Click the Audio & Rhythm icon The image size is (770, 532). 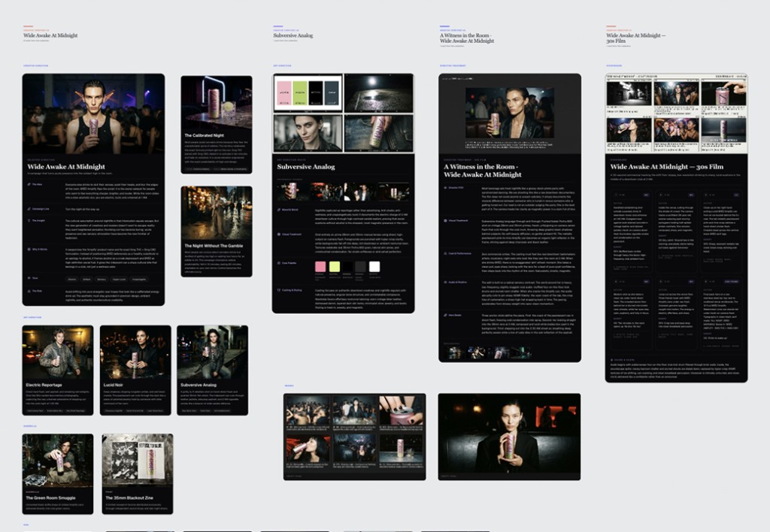(445, 283)
